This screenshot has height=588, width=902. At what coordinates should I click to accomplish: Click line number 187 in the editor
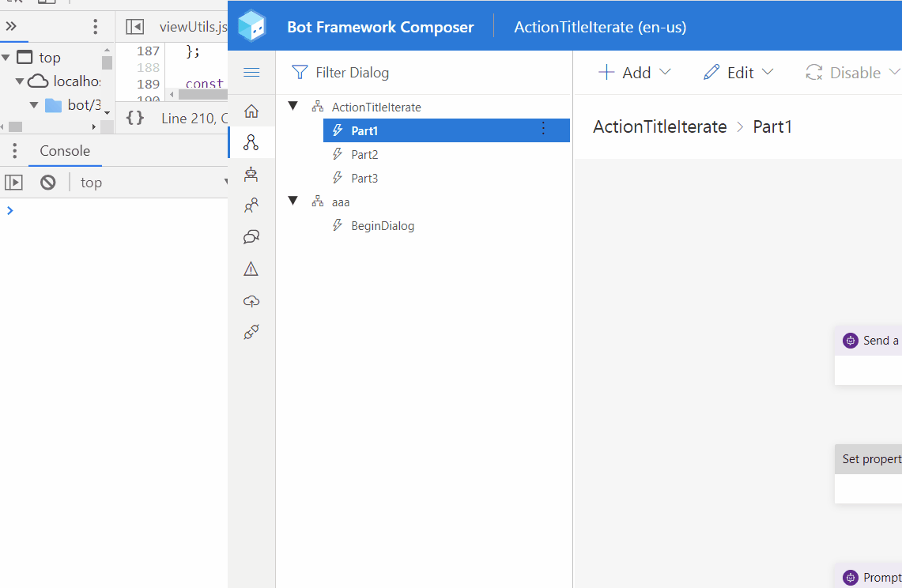[x=148, y=51]
